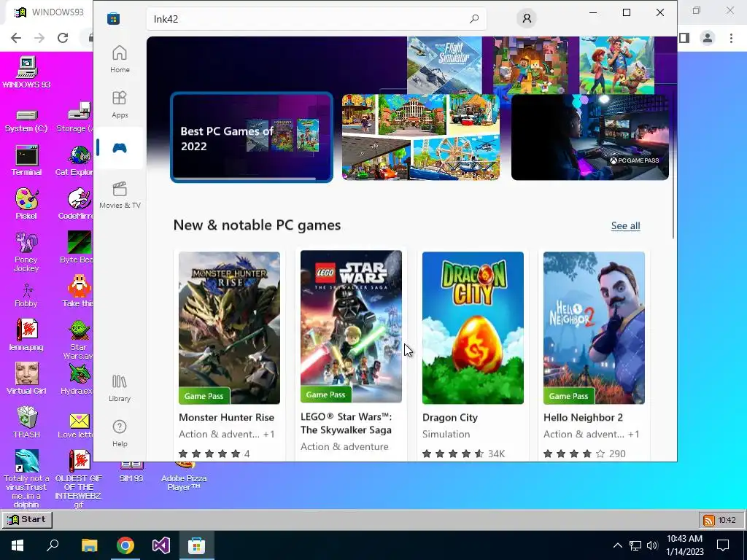Open Help in Store sidebar
The image size is (747, 560).
120,433
